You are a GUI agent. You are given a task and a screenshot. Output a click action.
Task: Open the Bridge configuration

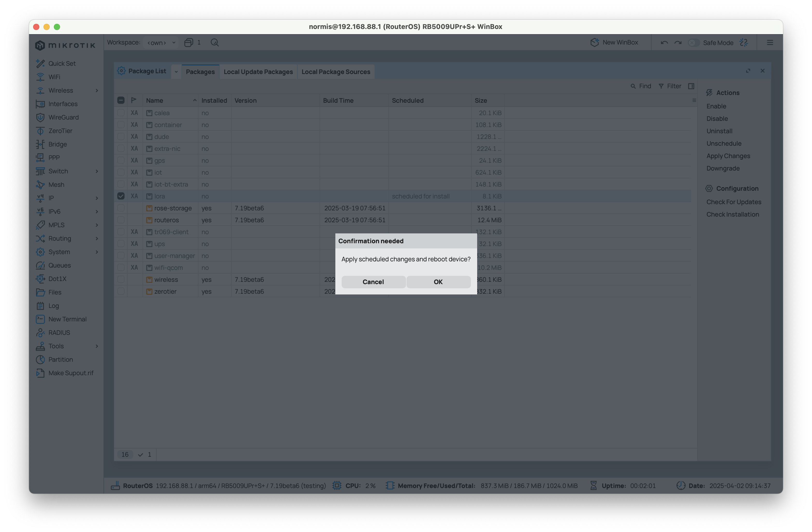click(x=57, y=144)
